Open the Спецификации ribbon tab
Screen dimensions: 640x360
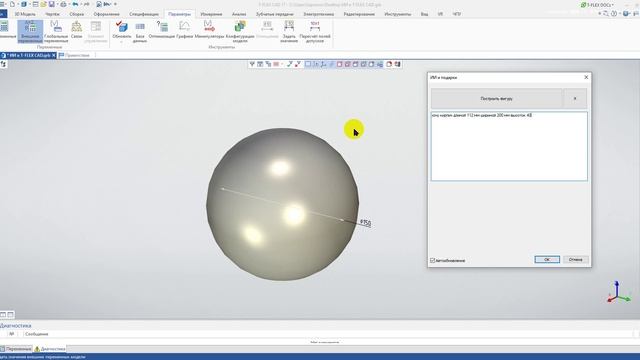[144, 14]
